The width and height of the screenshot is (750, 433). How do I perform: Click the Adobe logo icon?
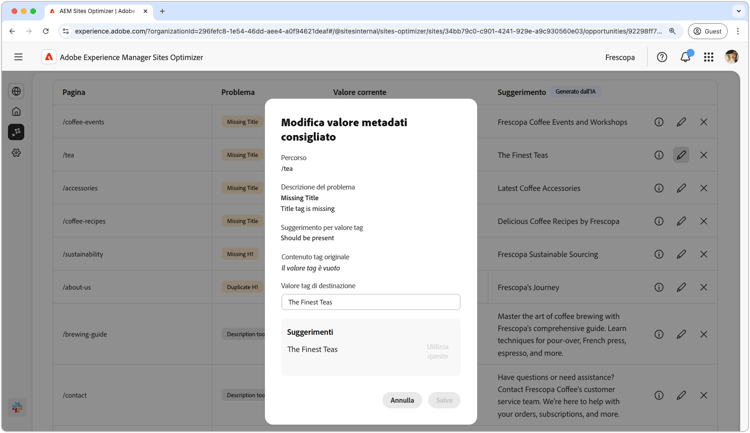(49, 57)
